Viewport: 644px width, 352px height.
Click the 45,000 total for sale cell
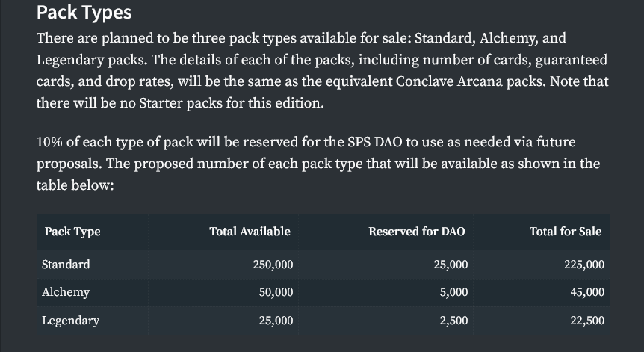coord(587,292)
